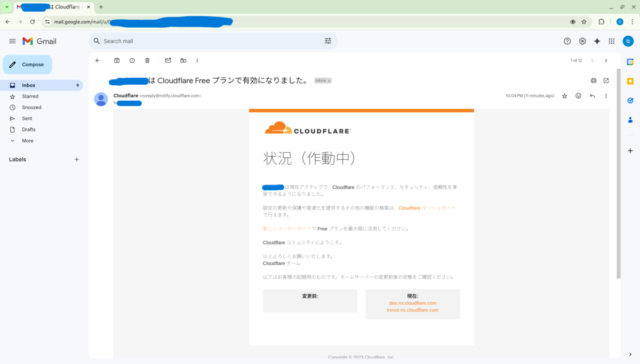Create new label plus button
Image resolution: width=640 pixels, height=364 pixels.
[x=77, y=159]
